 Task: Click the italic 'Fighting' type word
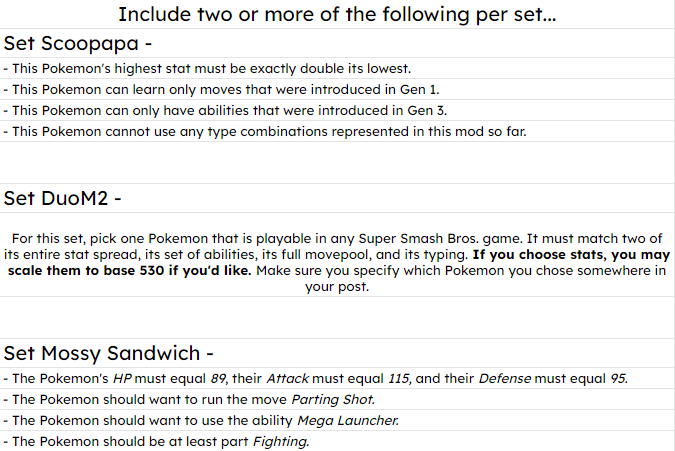(279, 442)
